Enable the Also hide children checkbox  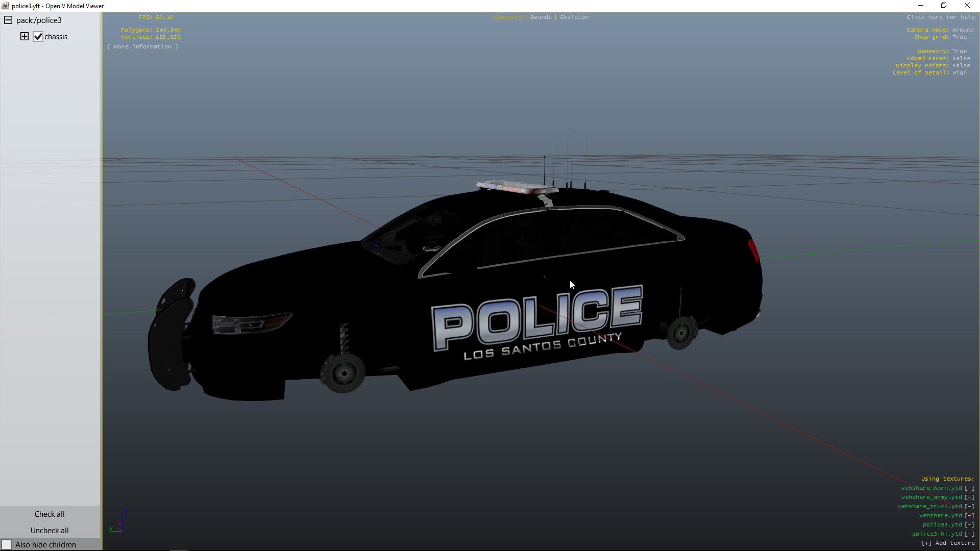(x=7, y=545)
